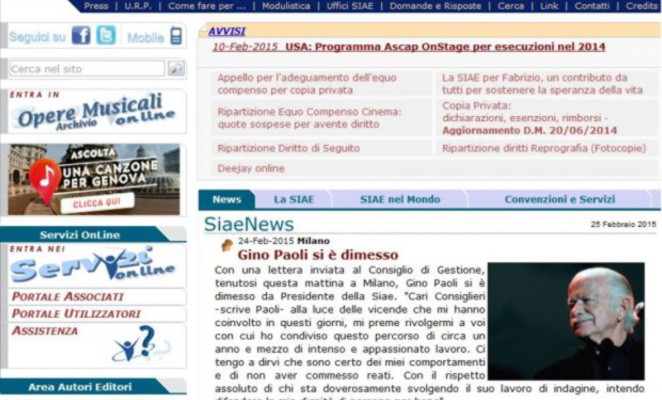Click inside the 'Cerca nel sito' field
This screenshot has width=662, height=400.
(x=86, y=69)
